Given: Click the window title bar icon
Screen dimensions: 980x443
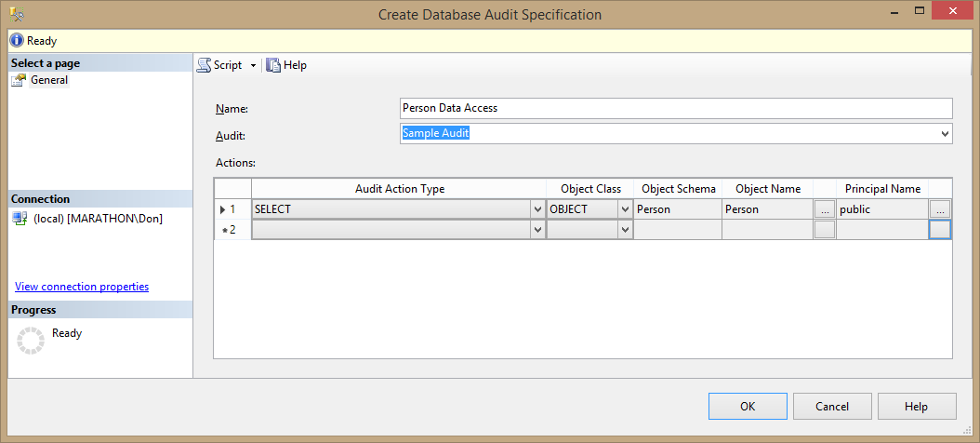Looking at the screenshot, I should (x=16, y=14).
